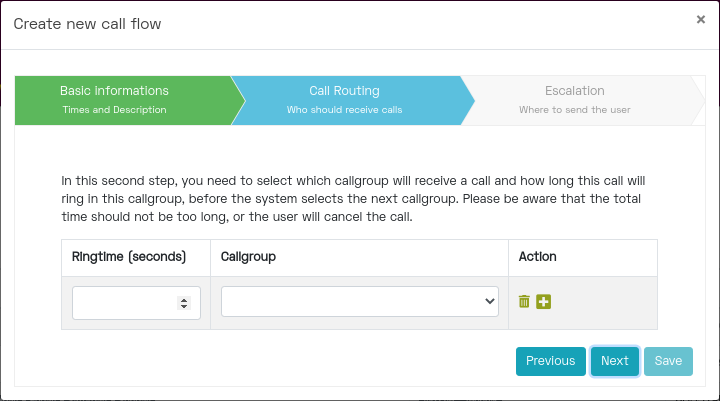Add a new callgroup row with plus icon

[544, 302]
